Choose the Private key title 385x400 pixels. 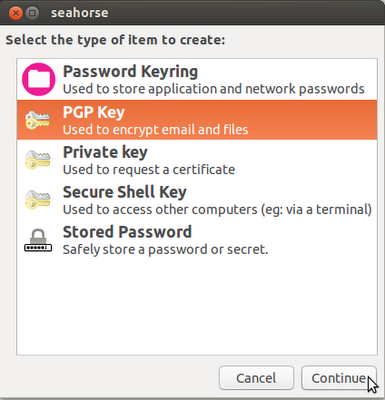point(105,152)
